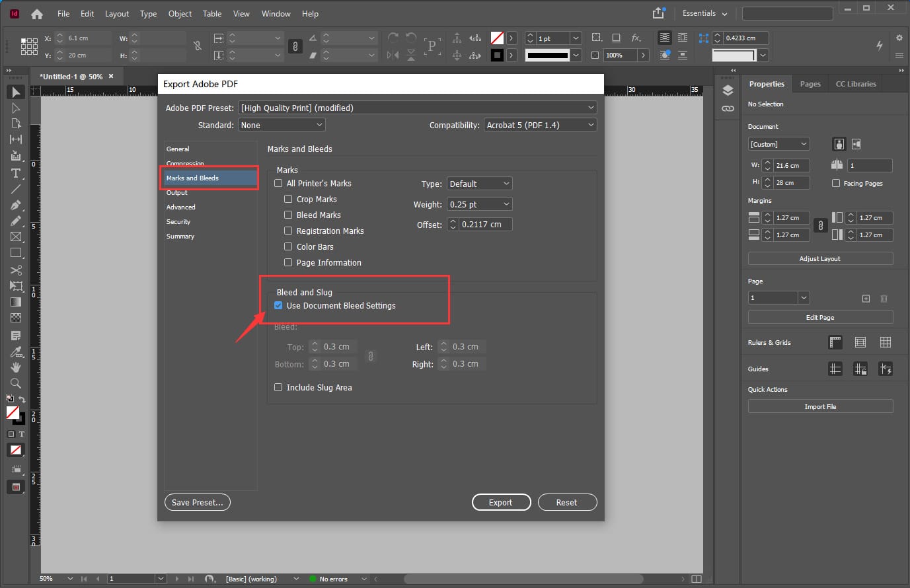Click the Export button
Image resolution: width=910 pixels, height=588 pixels.
pos(501,502)
